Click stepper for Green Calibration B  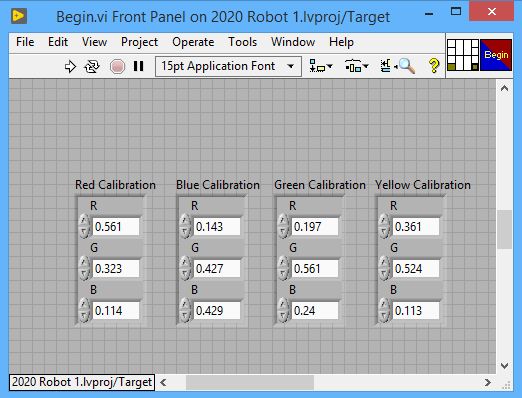(283, 310)
